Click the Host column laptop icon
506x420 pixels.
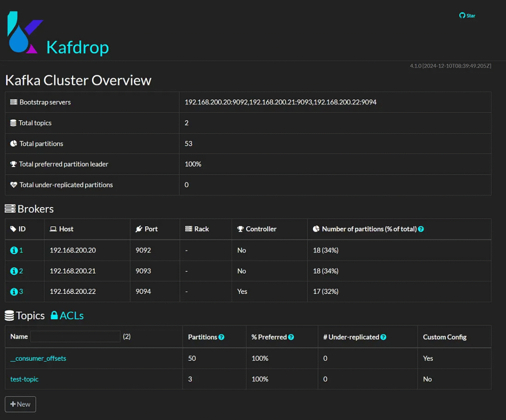pyautogui.click(x=53, y=229)
